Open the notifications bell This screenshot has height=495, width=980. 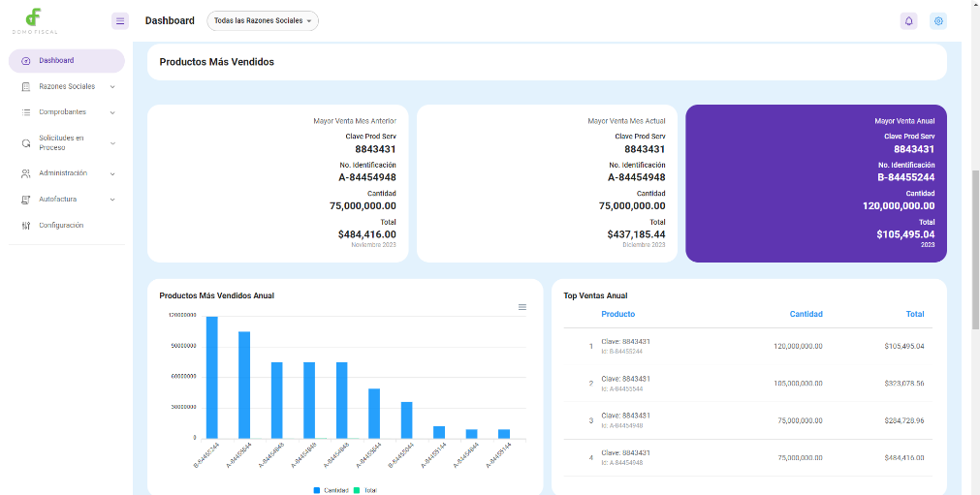[x=908, y=21]
